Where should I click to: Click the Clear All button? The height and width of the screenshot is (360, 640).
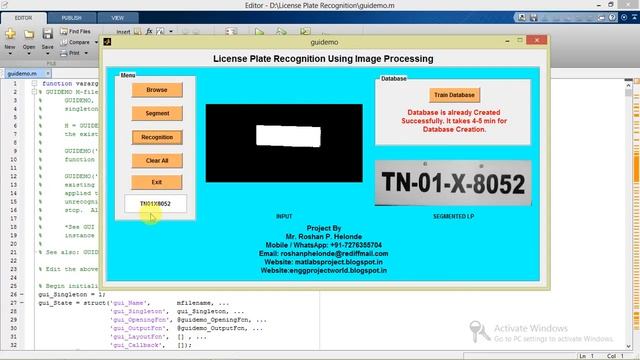pos(157,161)
